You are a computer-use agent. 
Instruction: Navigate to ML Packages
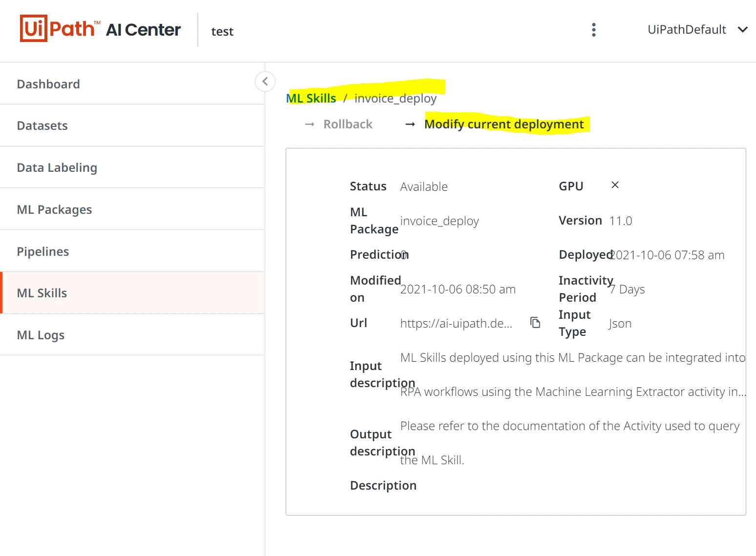132,209
